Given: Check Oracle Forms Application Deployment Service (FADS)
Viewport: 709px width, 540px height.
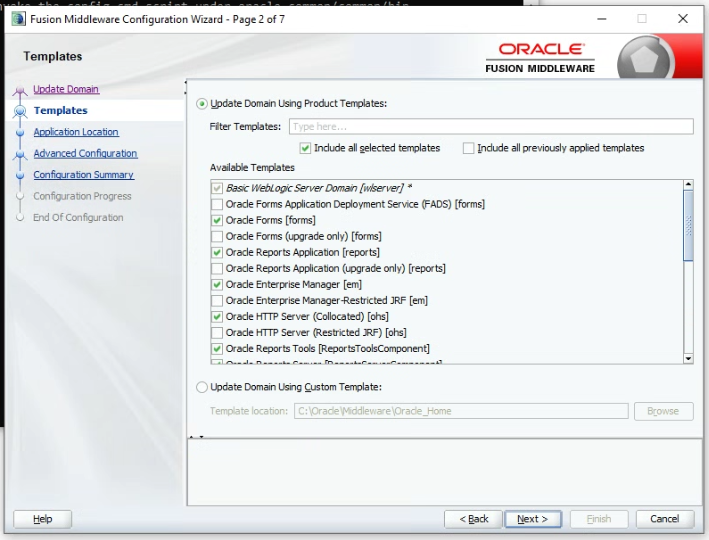Looking at the screenshot, I should [217, 204].
